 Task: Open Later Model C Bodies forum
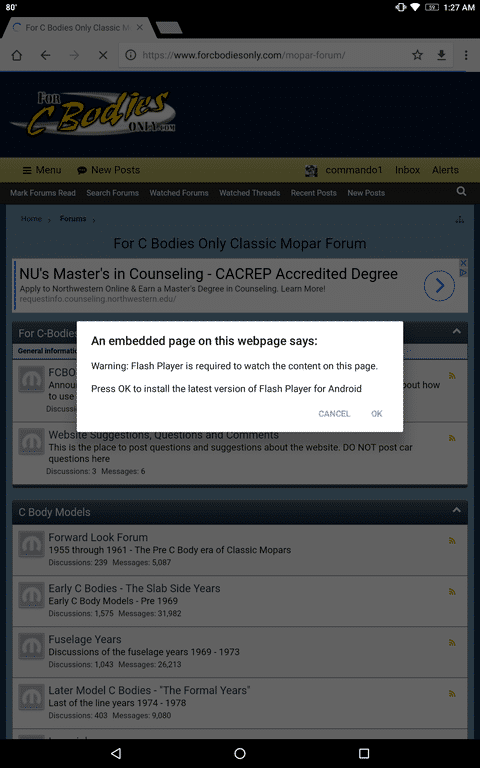pyautogui.click(x=149, y=690)
